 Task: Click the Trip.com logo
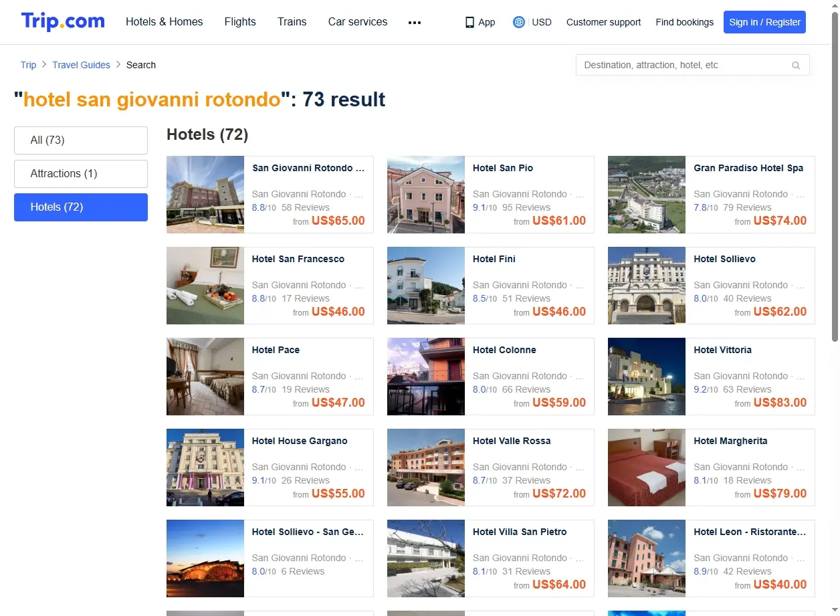tap(63, 21)
